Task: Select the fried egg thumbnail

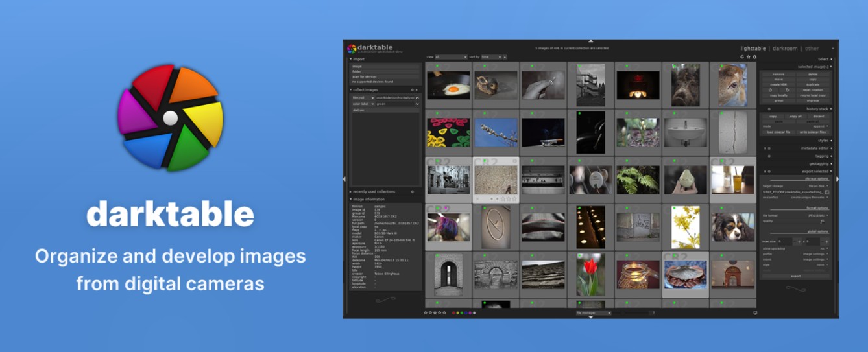Action: [448, 85]
